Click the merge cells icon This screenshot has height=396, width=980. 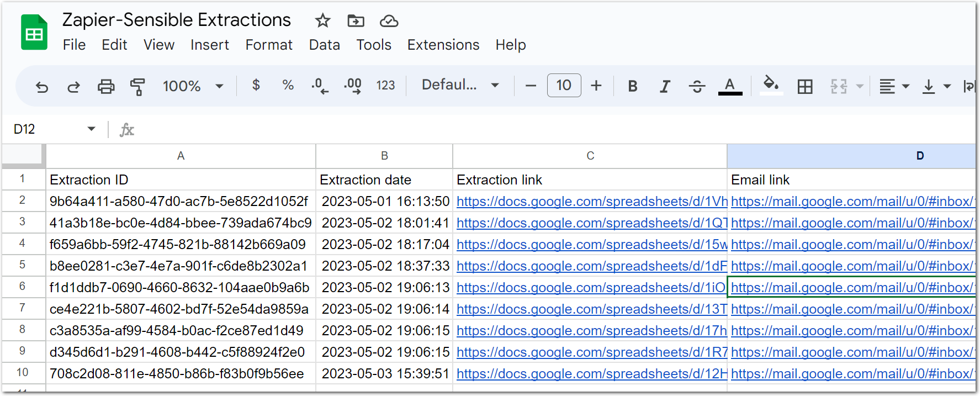pos(839,86)
